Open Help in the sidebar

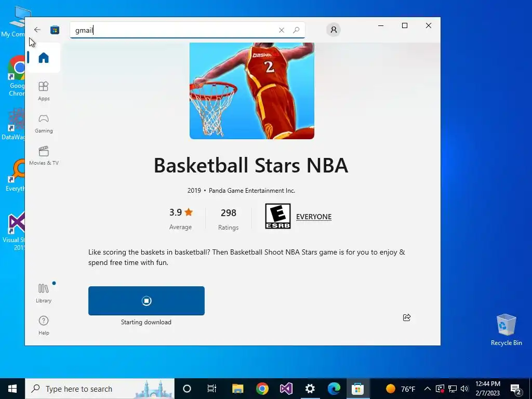[44, 325]
